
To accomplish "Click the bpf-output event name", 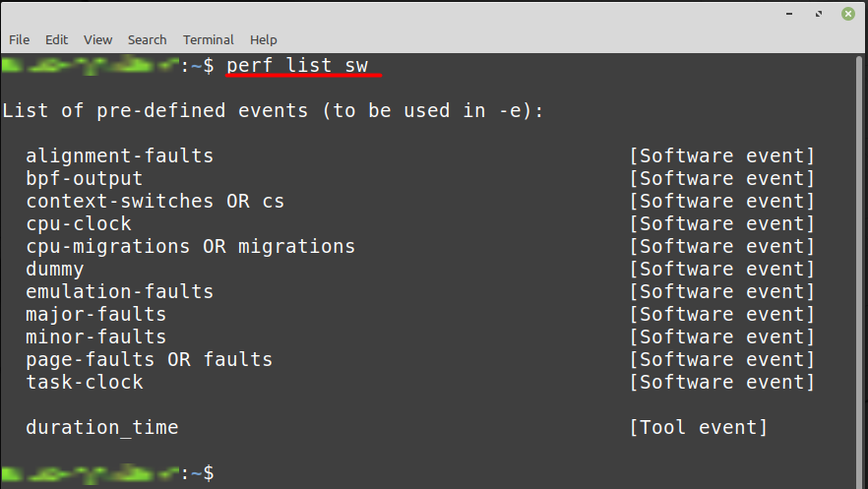I will pos(85,179).
